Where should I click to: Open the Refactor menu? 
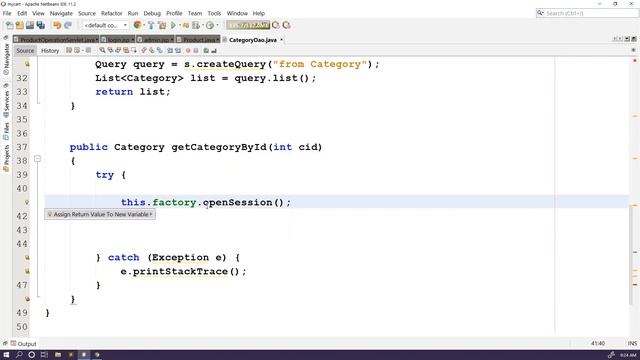coord(112,13)
